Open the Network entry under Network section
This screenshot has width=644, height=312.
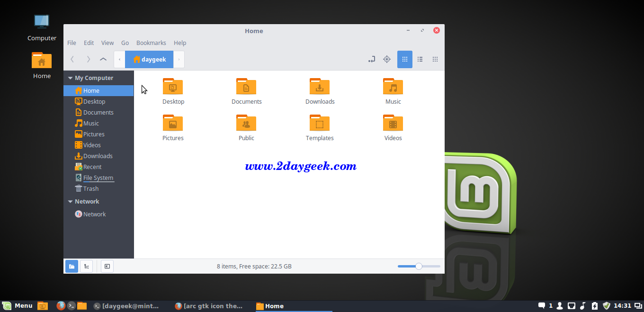pos(98,214)
